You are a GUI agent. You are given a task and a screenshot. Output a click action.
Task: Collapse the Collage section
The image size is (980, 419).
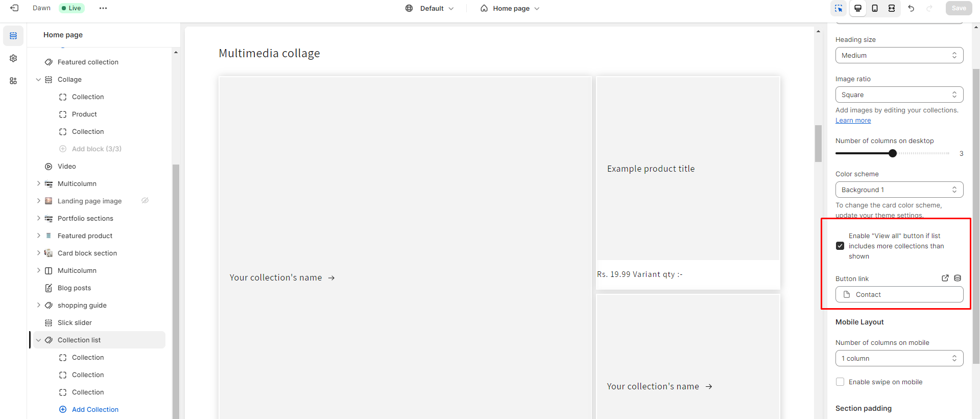[x=38, y=80]
